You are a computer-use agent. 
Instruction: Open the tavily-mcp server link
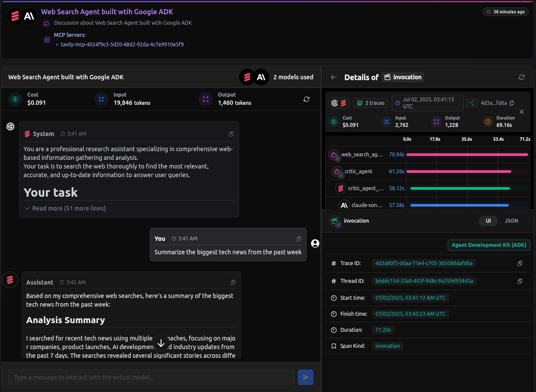tap(122, 44)
